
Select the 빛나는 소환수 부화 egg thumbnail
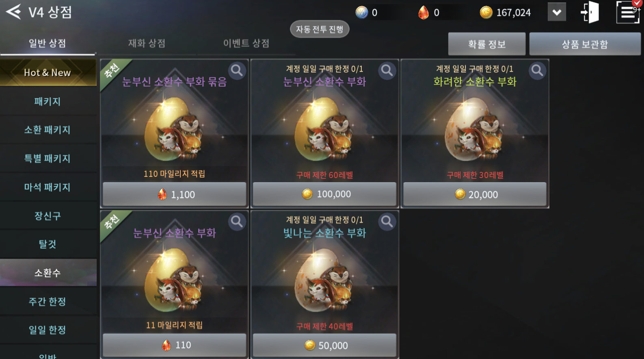[x=324, y=280]
